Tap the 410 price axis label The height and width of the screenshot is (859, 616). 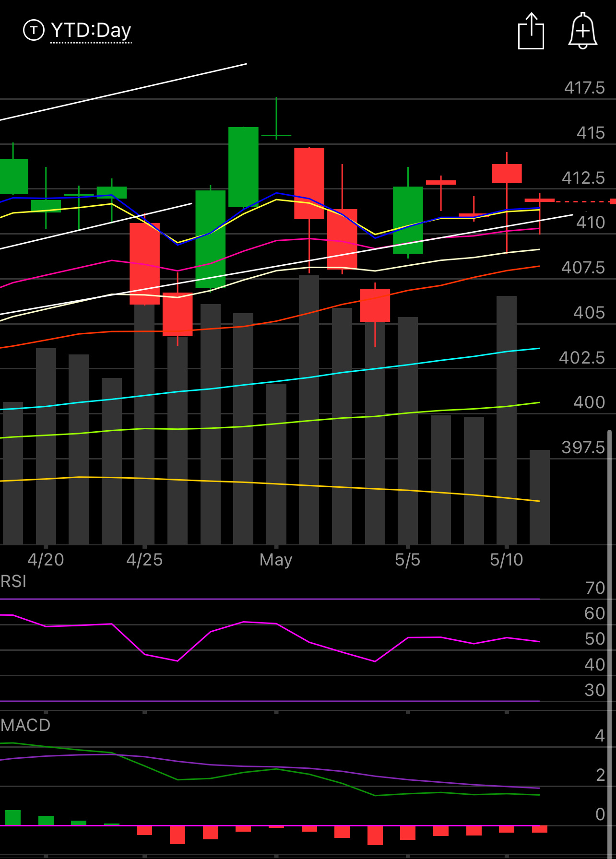pos(591,223)
